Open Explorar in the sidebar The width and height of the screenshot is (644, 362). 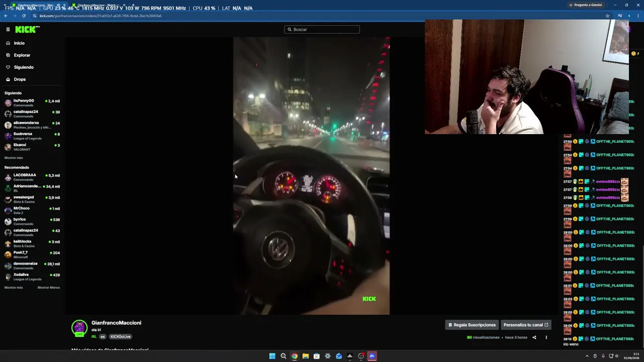pyautogui.click(x=22, y=55)
